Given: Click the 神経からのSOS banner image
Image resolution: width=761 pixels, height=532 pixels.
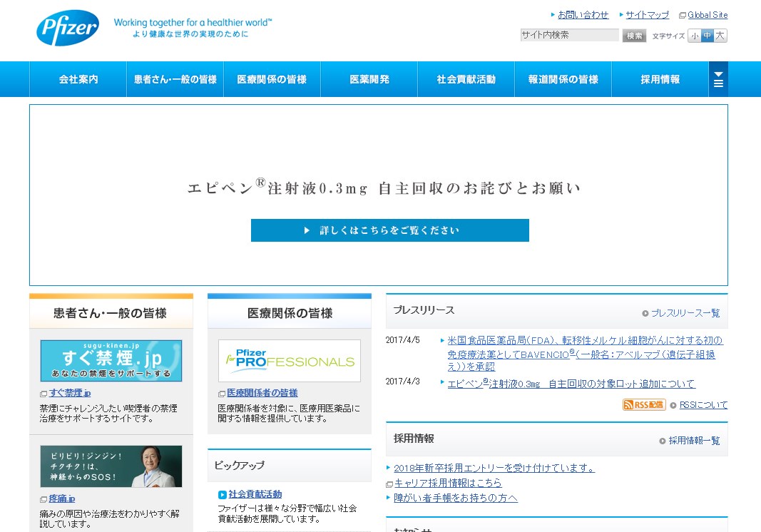Looking at the screenshot, I should click(111, 466).
